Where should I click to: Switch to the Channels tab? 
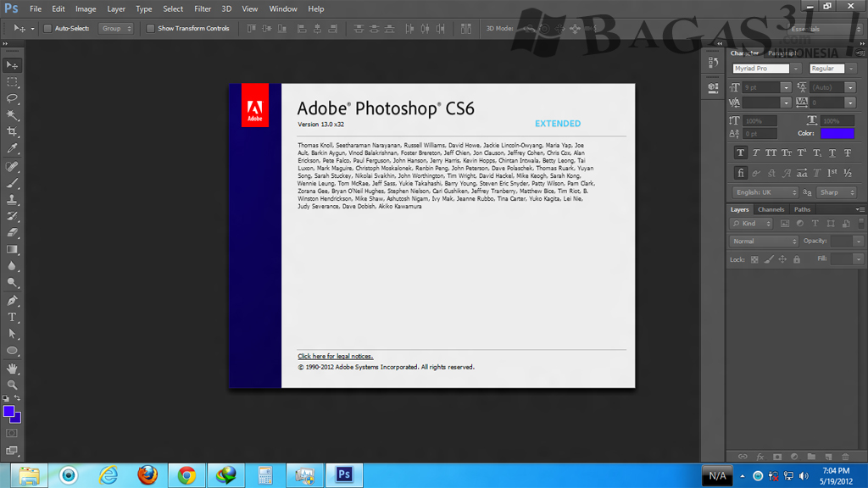tap(771, 210)
